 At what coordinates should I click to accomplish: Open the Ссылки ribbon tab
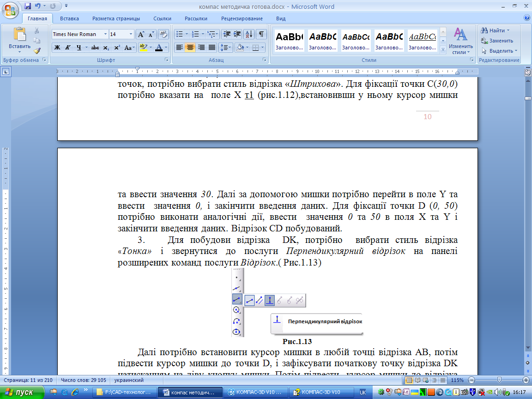pyautogui.click(x=162, y=18)
